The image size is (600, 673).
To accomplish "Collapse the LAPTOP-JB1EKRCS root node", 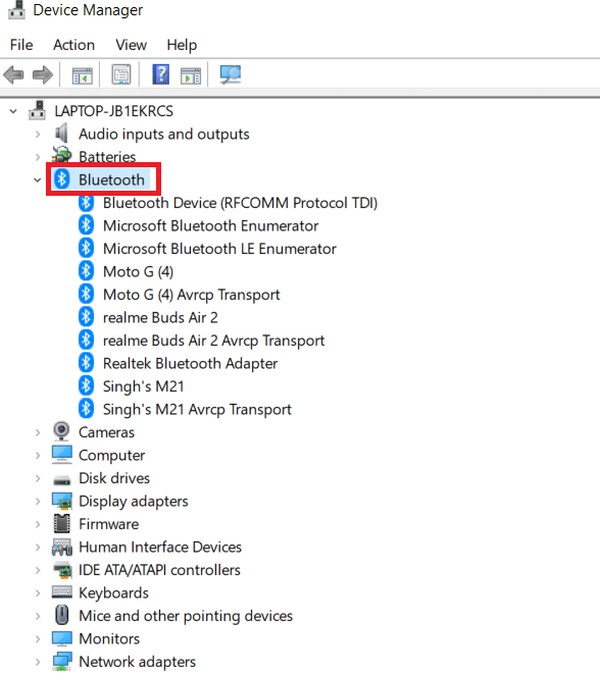I will point(13,111).
